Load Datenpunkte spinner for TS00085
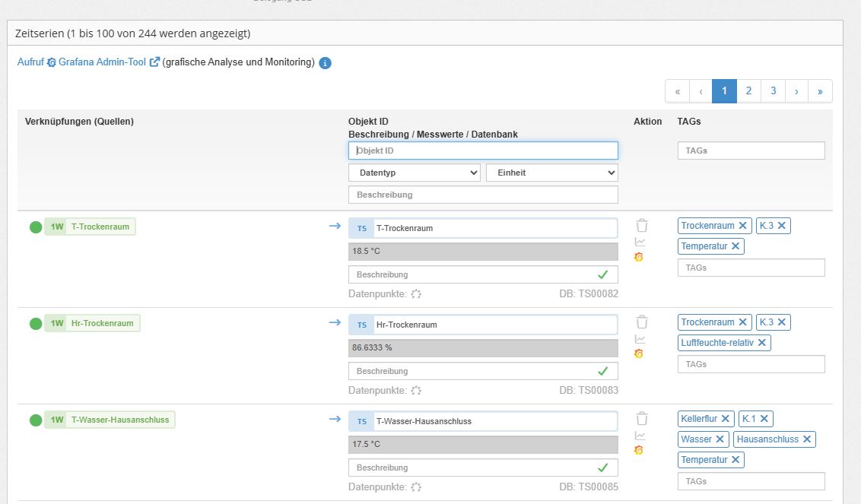This screenshot has width=861, height=504. pyautogui.click(x=416, y=487)
